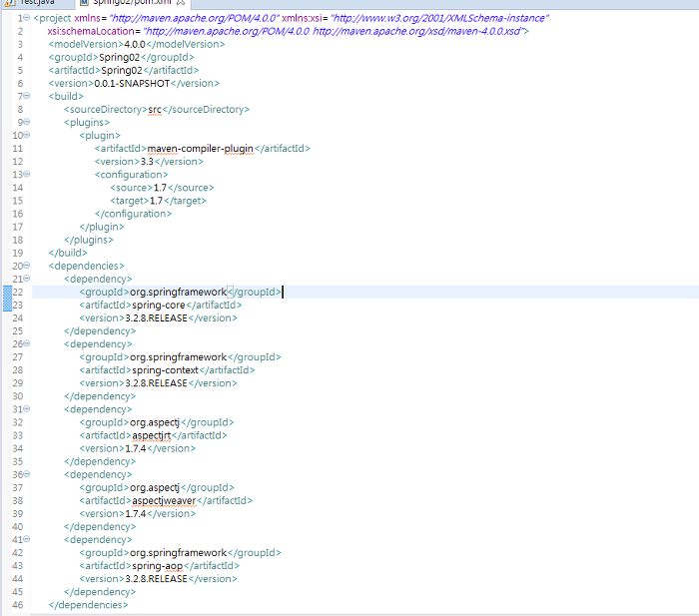Click the source value 1.7 on line 14
This screenshot has height=616, width=699.
point(160,188)
